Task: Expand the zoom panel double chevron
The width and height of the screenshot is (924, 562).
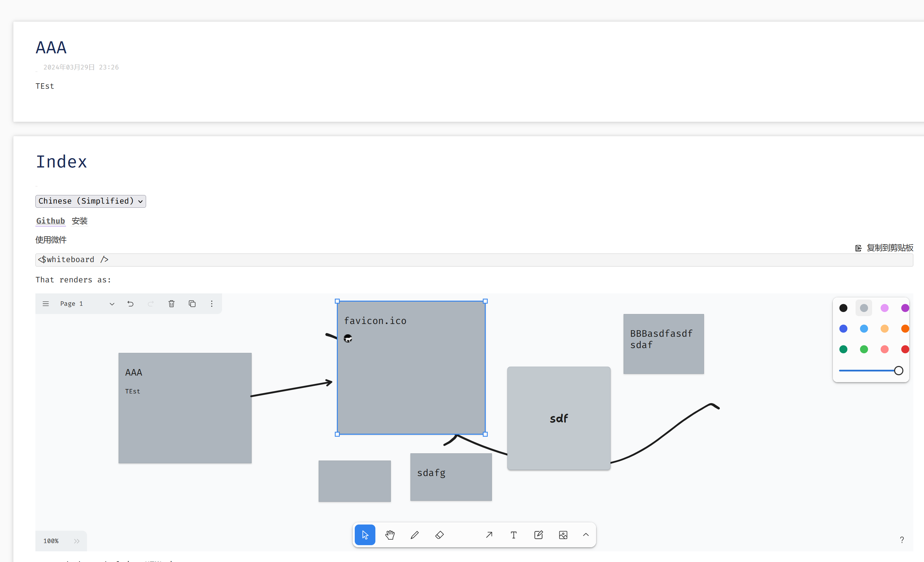Action: 77,541
